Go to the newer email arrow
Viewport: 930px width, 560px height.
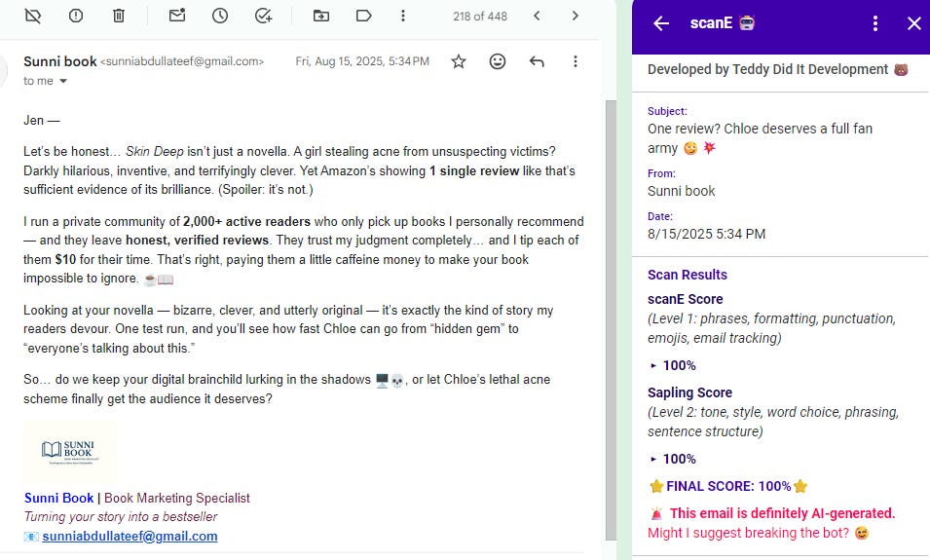[x=537, y=16]
